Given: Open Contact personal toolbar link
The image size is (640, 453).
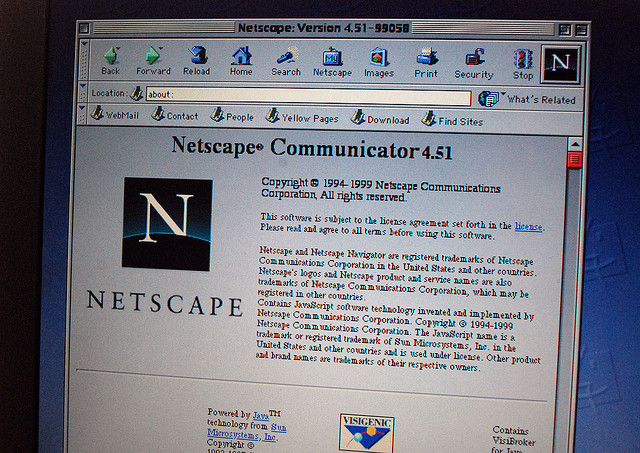Looking at the screenshot, I should pyautogui.click(x=175, y=115).
